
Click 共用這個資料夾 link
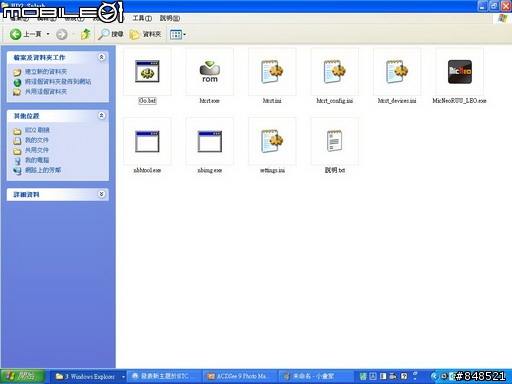[x=46, y=92]
